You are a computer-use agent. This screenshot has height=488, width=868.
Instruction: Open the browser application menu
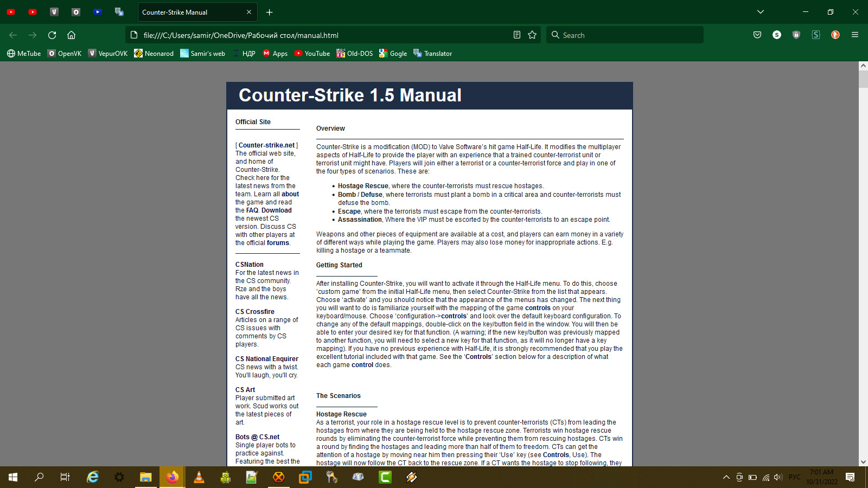point(855,35)
